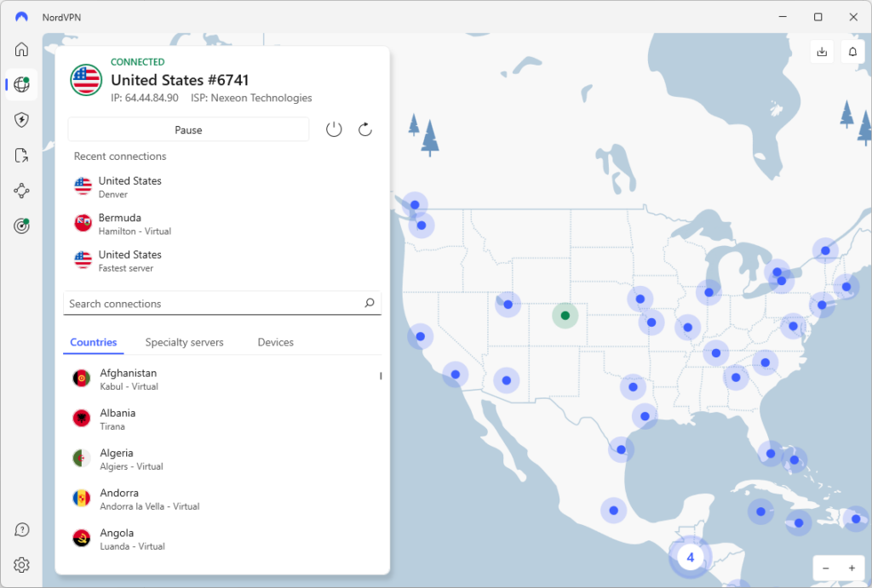The image size is (872, 588).
Task: Maximize the NordVPN window
Action: 818,17
